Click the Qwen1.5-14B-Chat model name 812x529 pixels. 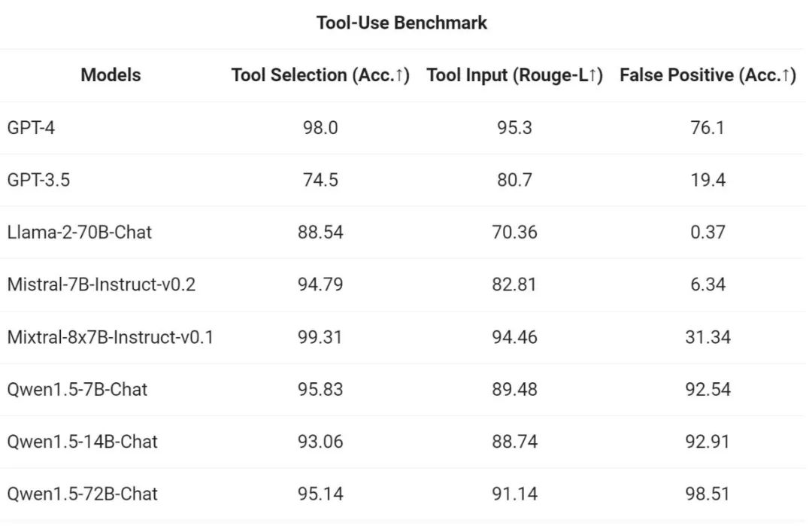click(82, 442)
